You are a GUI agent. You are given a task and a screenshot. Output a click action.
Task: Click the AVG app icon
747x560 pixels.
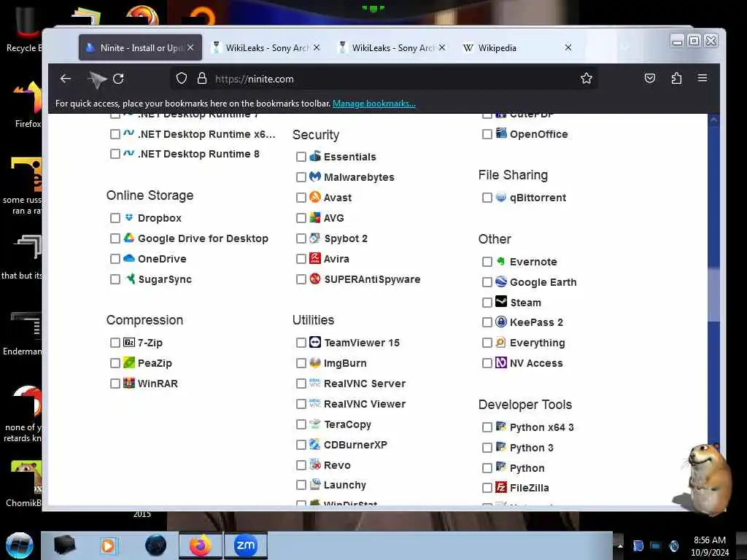click(315, 217)
